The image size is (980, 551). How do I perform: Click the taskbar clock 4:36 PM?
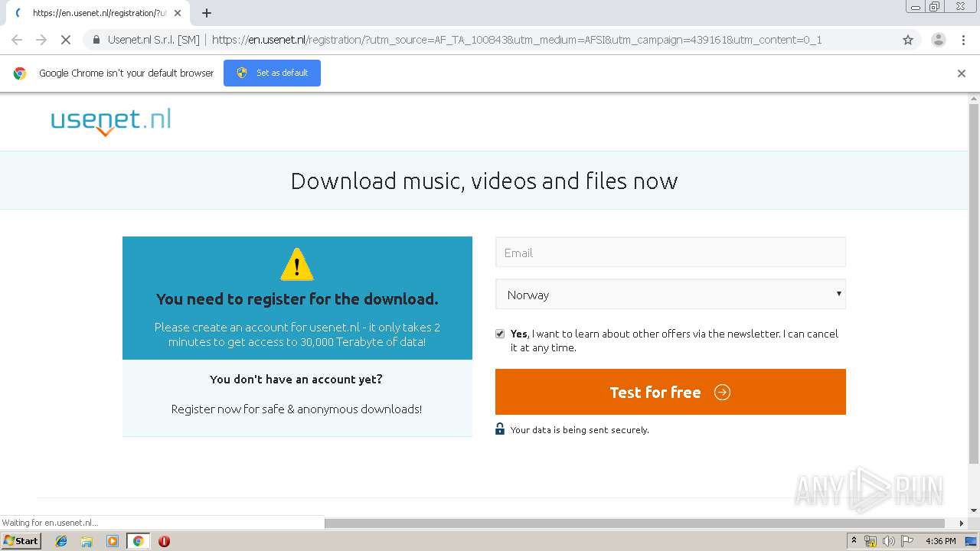point(940,541)
